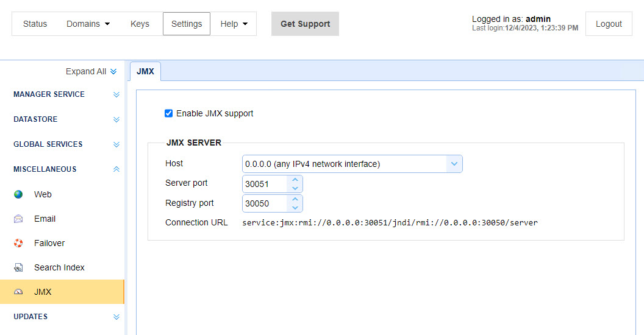Increase the Server port value with up arrow
Screen dimensions: 644x335
[295, 180]
